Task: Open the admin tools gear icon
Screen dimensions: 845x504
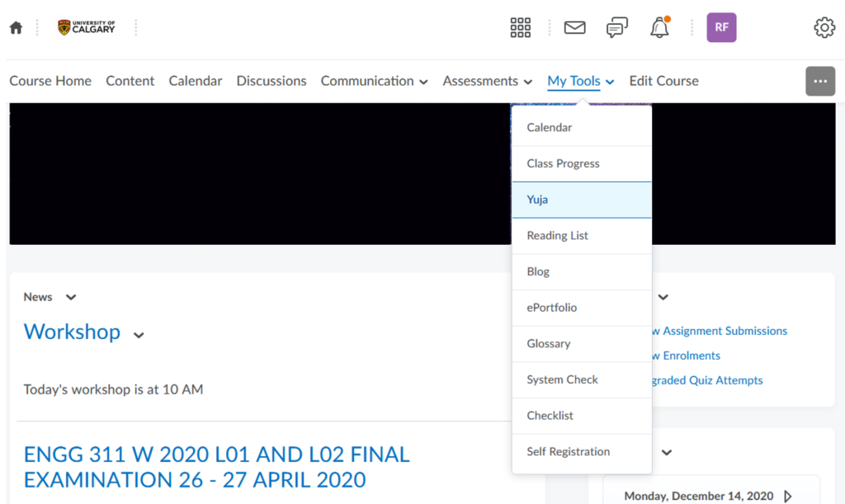Action: coord(824,27)
